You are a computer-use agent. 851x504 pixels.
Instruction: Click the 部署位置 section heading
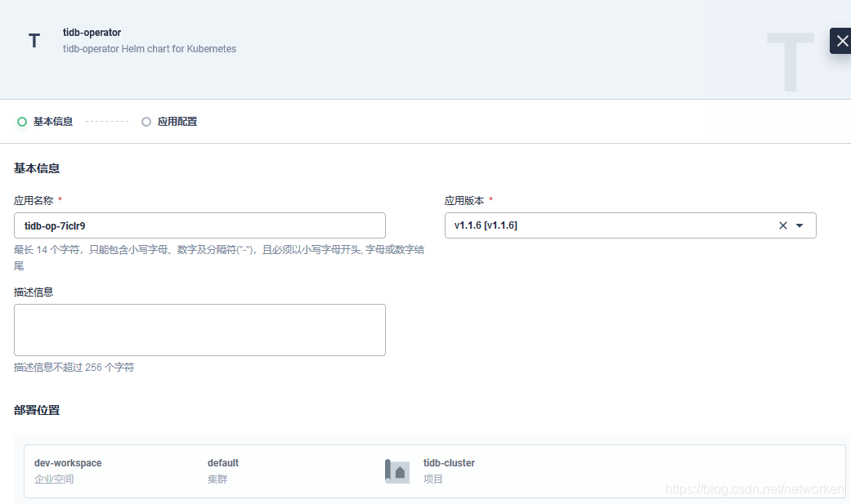coord(37,410)
